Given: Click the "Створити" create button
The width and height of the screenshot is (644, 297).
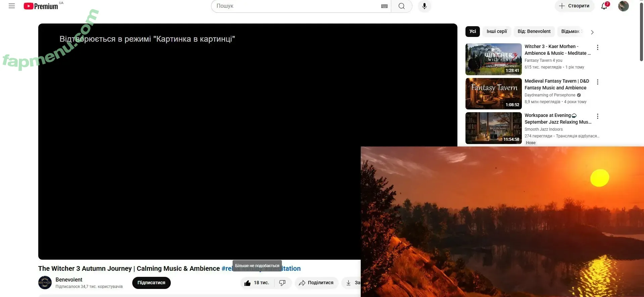Looking at the screenshot, I should 574,6.
